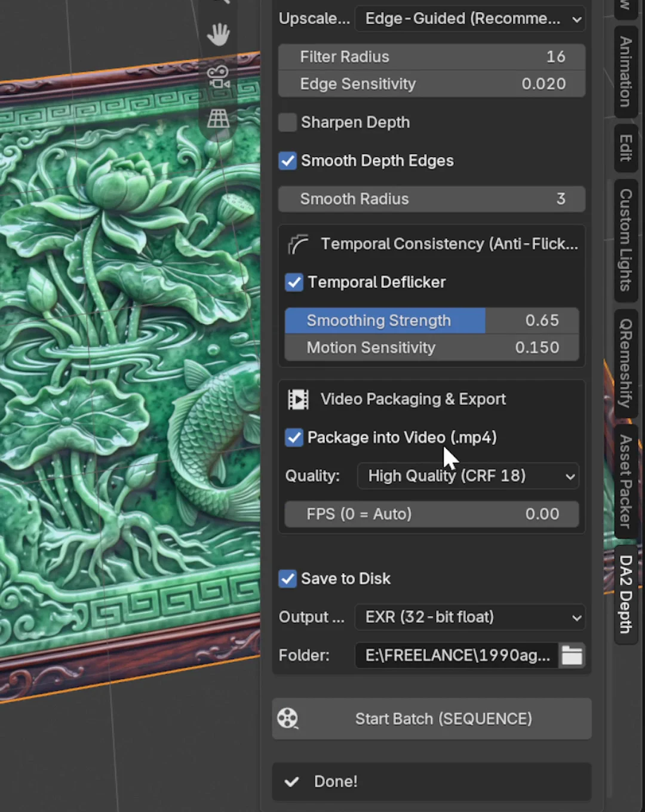Open the Output format dropdown
The height and width of the screenshot is (812, 645).
(x=470, y=617)
